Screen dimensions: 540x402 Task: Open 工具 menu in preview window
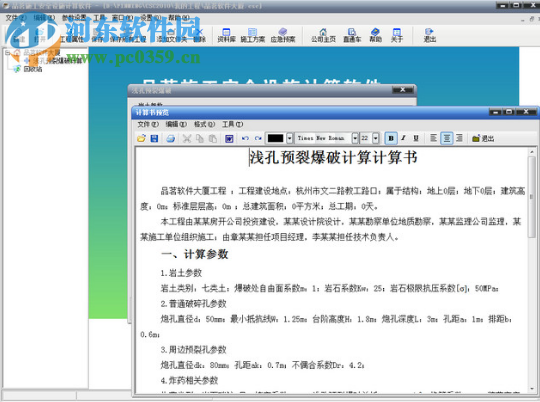(x=232, y=124)
